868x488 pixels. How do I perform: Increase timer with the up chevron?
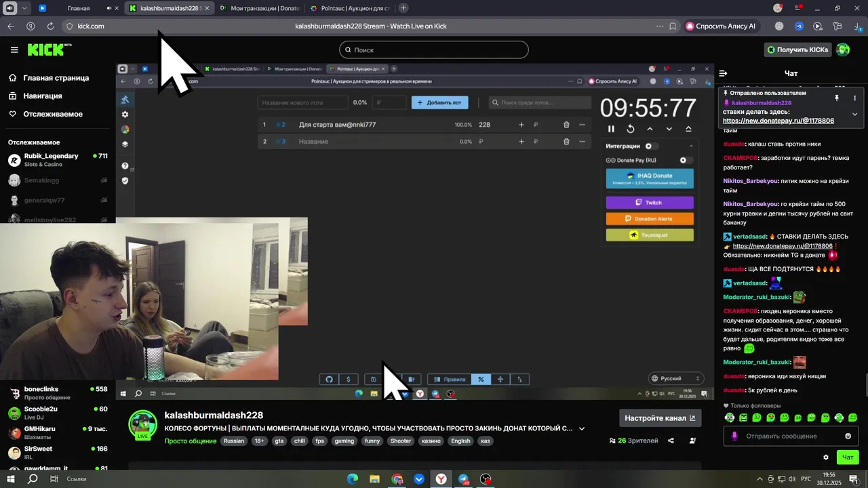(650, 129)
